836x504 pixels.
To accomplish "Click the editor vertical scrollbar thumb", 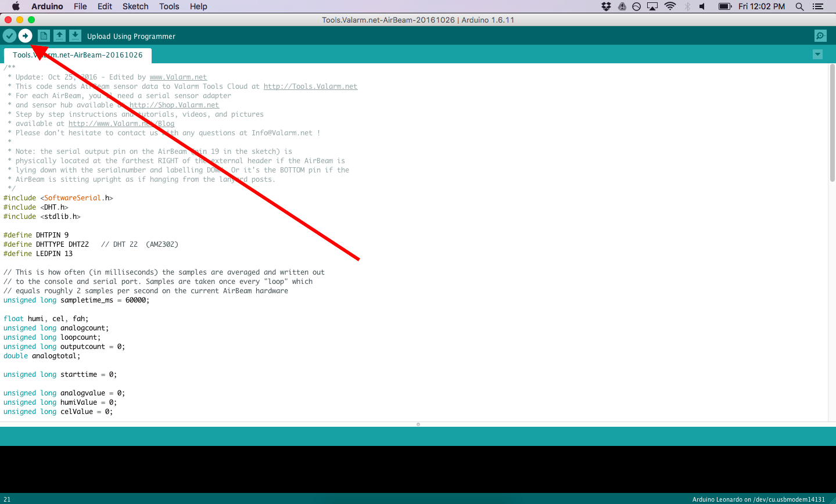I will click(x=832, y=124).
